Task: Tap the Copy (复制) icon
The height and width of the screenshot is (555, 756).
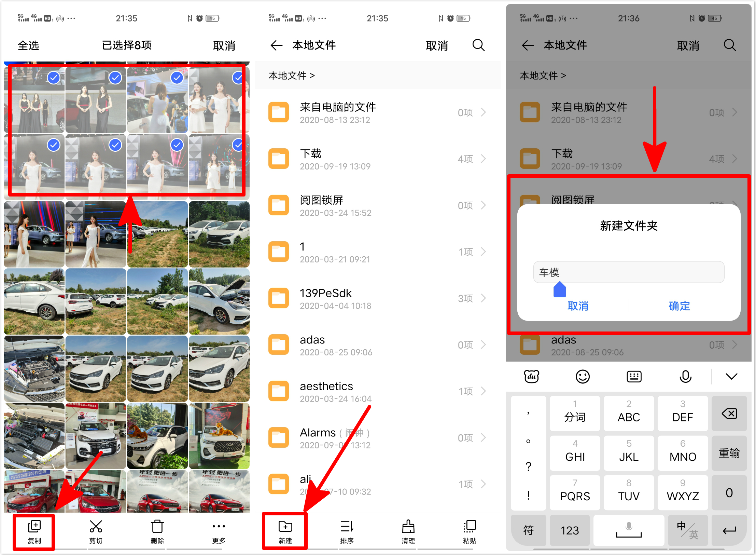Action: 34,526
